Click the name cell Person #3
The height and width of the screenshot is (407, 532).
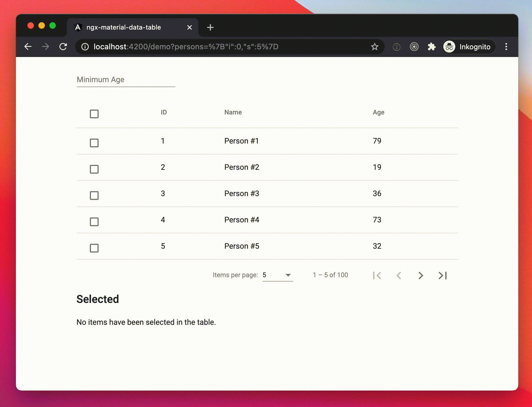point(242,193)
